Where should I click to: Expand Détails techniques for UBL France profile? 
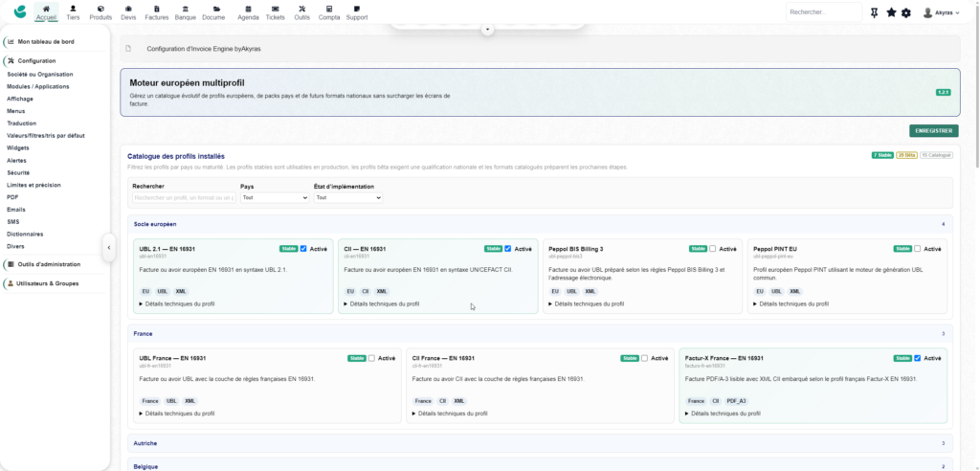(177, 414)
